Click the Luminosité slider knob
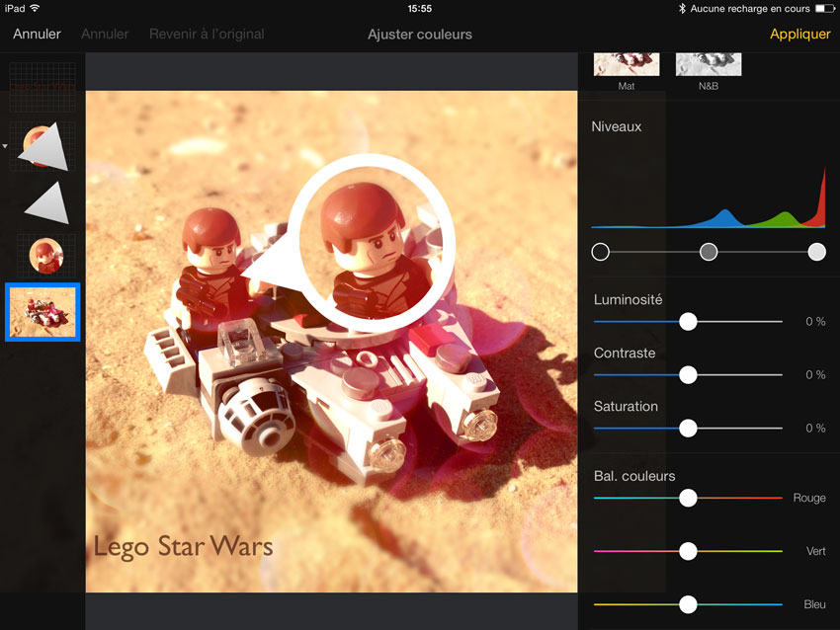The width and height of the screenshot is (840, 630). tap(688, 321)
